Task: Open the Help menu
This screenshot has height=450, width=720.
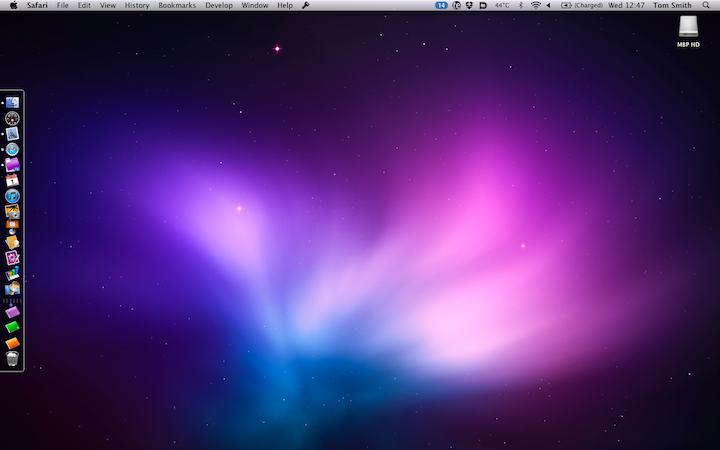Action: click(x=285, y=6)
